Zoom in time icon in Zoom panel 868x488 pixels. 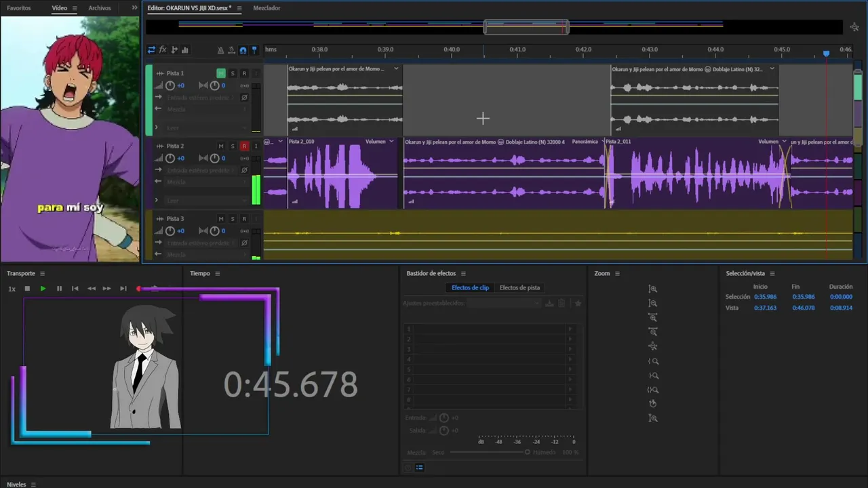pos(653,317)
